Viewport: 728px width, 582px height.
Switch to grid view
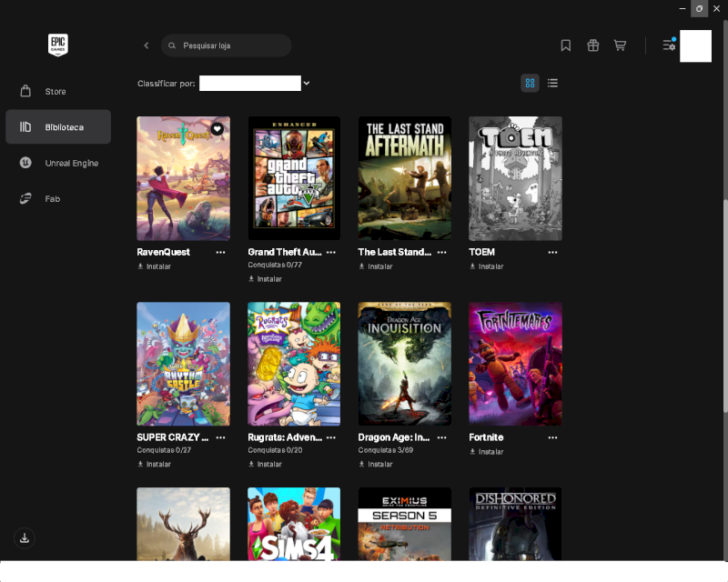[530, 83]
